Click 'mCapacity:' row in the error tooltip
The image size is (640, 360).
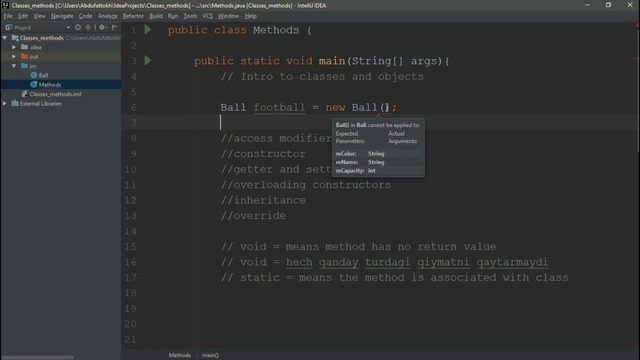coord(378,171)
